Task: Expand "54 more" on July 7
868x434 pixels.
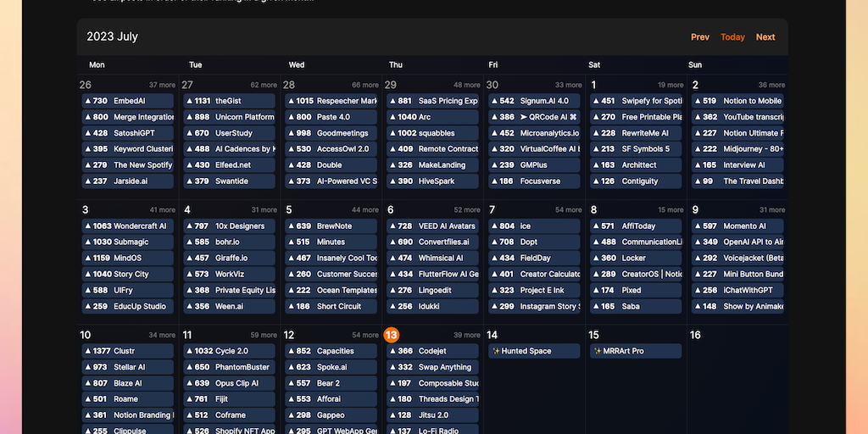Action: 569,210
